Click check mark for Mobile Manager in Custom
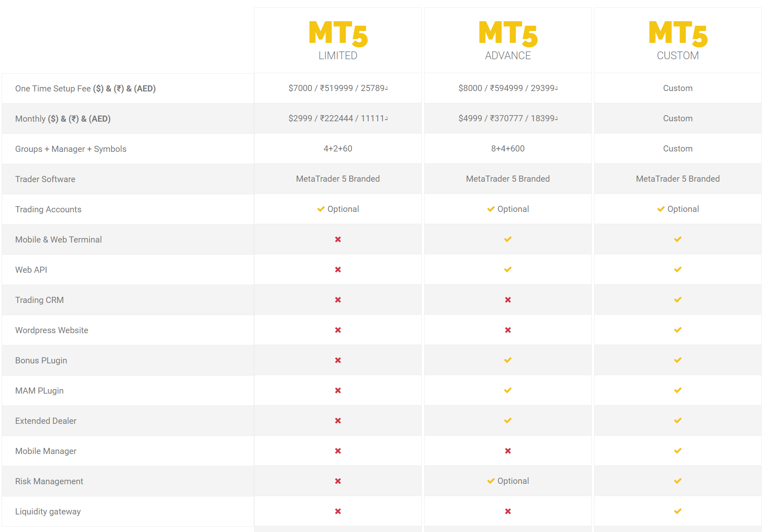Image resolution: width=767 pixels, height=532 pixels. pos(678,451)
